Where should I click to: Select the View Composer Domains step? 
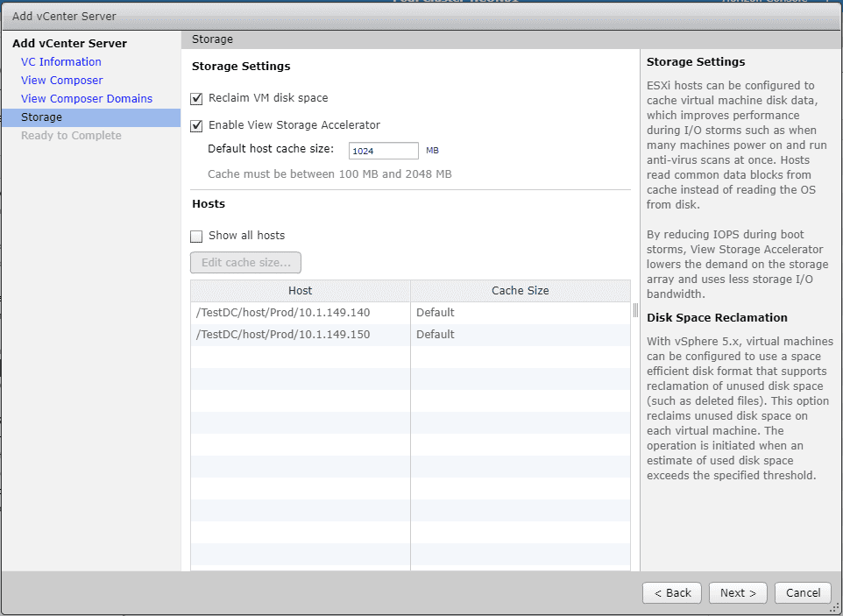(86, 98)
